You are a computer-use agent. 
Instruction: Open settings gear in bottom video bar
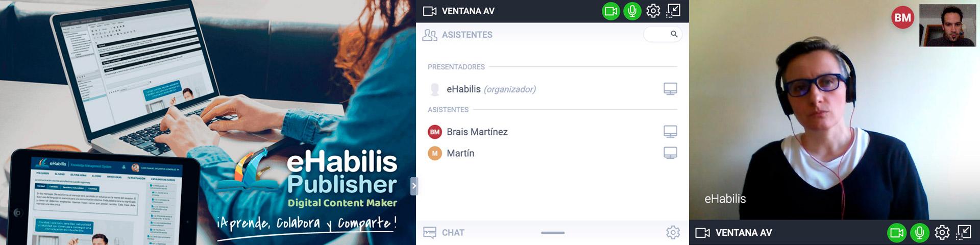click(x=942, y=233)
